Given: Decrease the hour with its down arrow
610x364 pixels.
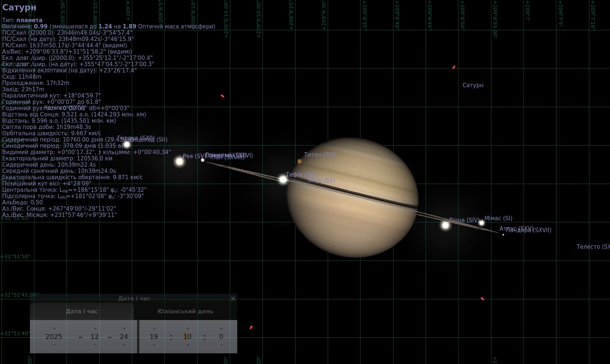Looking at the screenshot, I should point(154,345).
